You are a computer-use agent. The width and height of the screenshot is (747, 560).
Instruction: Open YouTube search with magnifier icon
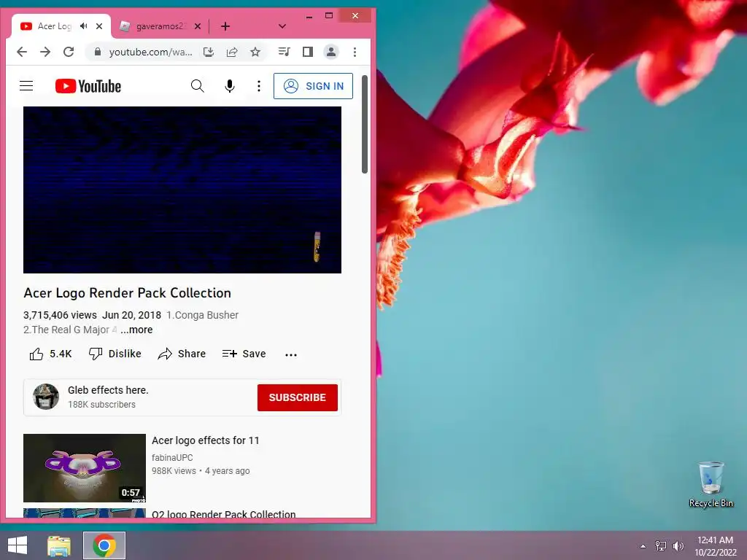[197, 86]
